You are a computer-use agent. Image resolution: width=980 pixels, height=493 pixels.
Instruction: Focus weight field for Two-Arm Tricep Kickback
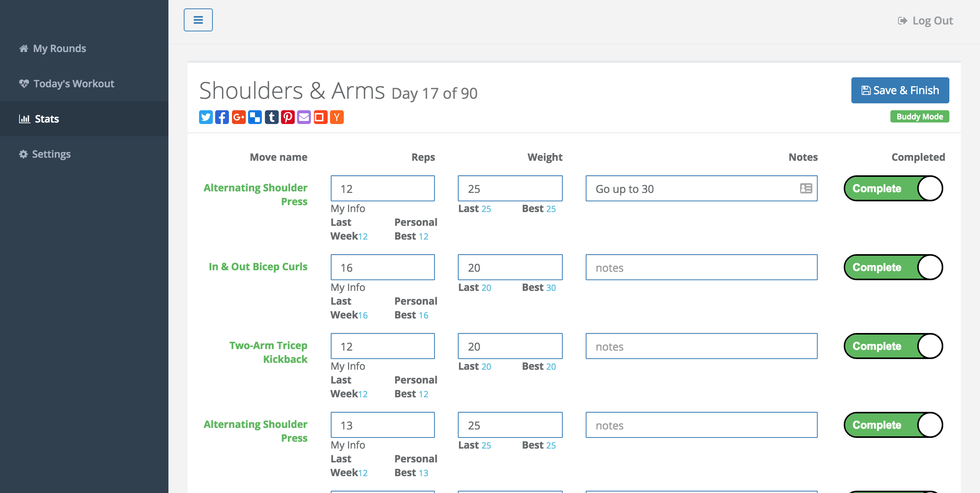click(510, 346)
